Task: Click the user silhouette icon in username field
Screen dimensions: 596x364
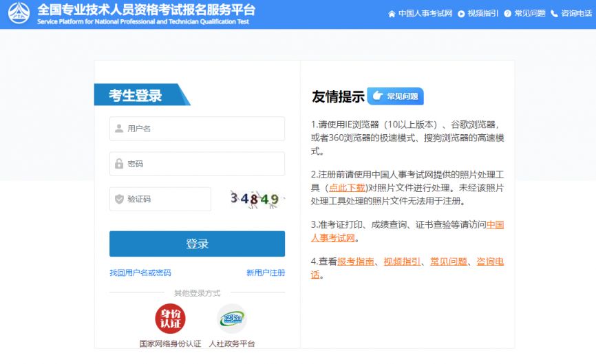Action: (x=119, y=129)
